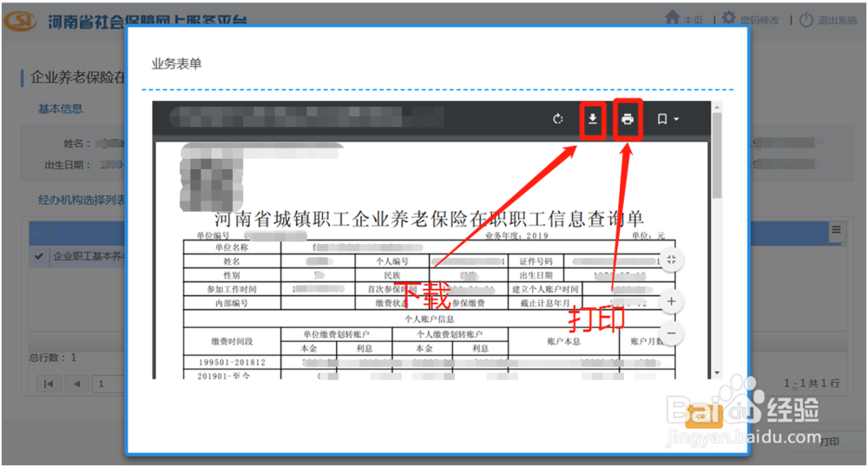The height and width of the screenshot is (467, 868).
Task: Click the 基本信息 section label
Action: coord(61,109)
